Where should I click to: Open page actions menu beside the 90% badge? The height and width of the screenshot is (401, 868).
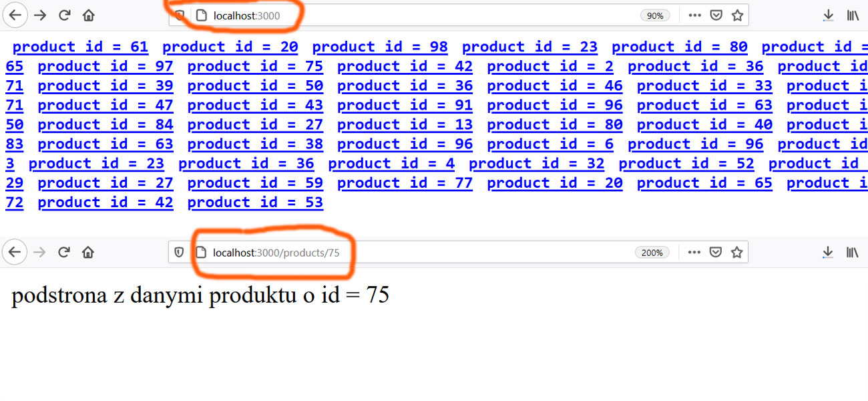point(694,15)
